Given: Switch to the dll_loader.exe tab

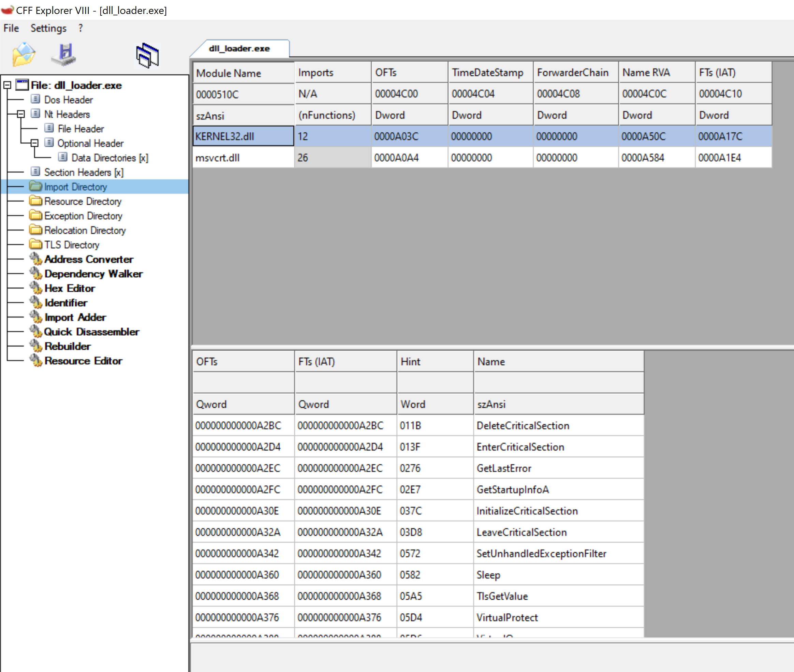Looking at the screenshot, I should click(x=239, y=49).
